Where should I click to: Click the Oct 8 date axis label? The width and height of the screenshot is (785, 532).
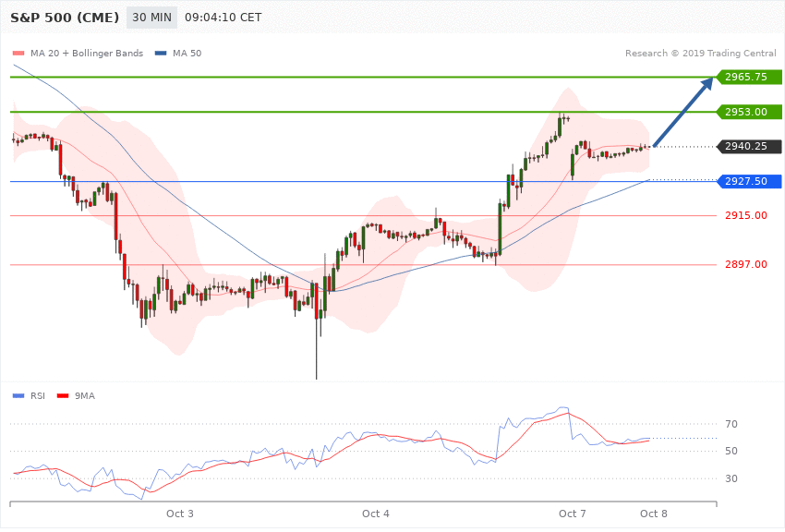654,514
